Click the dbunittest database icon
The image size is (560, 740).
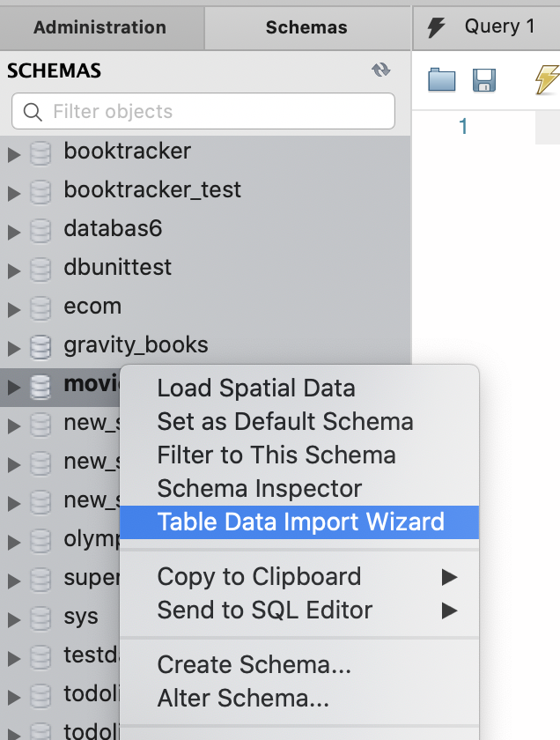click(x=41, y=269)
